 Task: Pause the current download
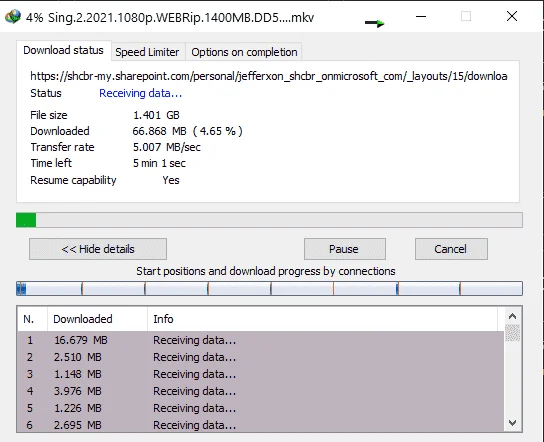[x=345, y=249]
